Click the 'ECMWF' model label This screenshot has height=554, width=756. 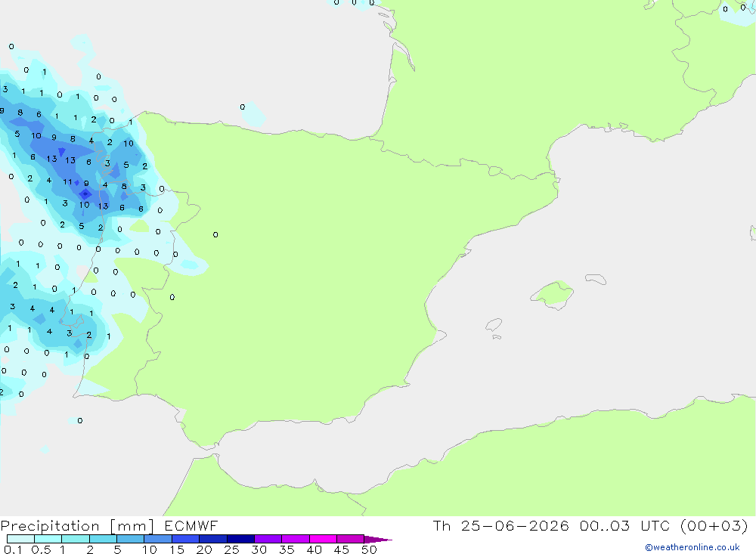[191, 525]
